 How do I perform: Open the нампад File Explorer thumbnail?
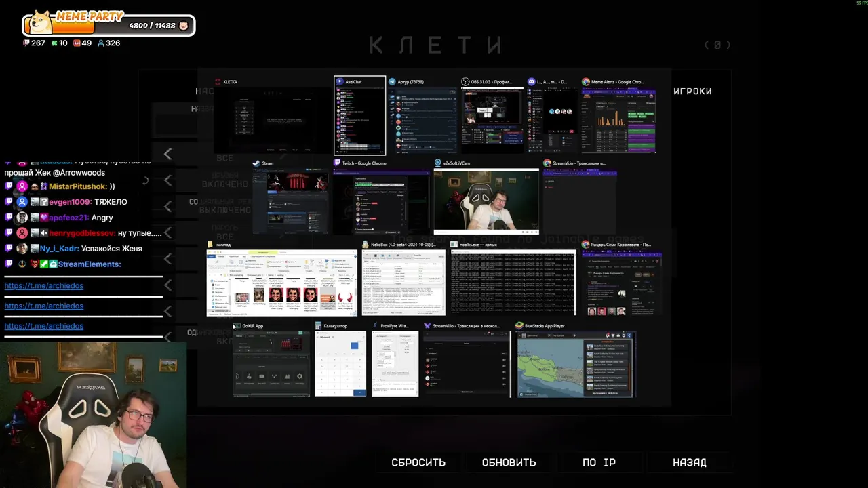coord(282,283)
